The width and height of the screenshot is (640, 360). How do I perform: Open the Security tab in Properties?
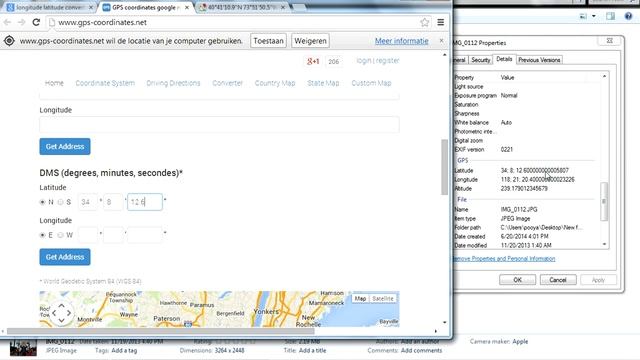(x=480, y=60)
